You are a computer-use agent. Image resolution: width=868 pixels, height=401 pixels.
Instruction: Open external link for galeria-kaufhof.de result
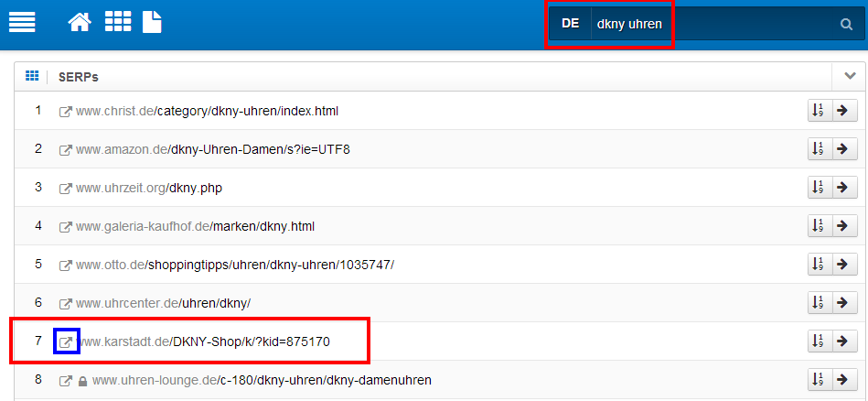tap(65, 227)
